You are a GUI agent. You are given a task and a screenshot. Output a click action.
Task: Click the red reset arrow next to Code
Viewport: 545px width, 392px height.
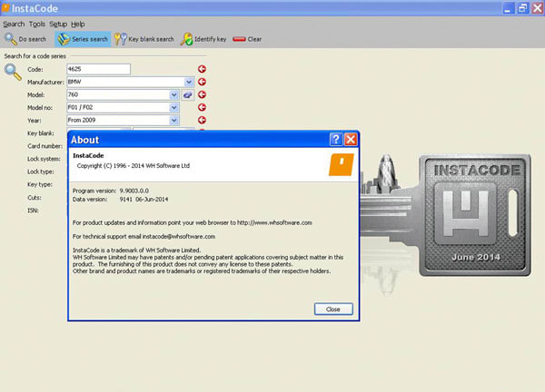click(x=202, y=69)
